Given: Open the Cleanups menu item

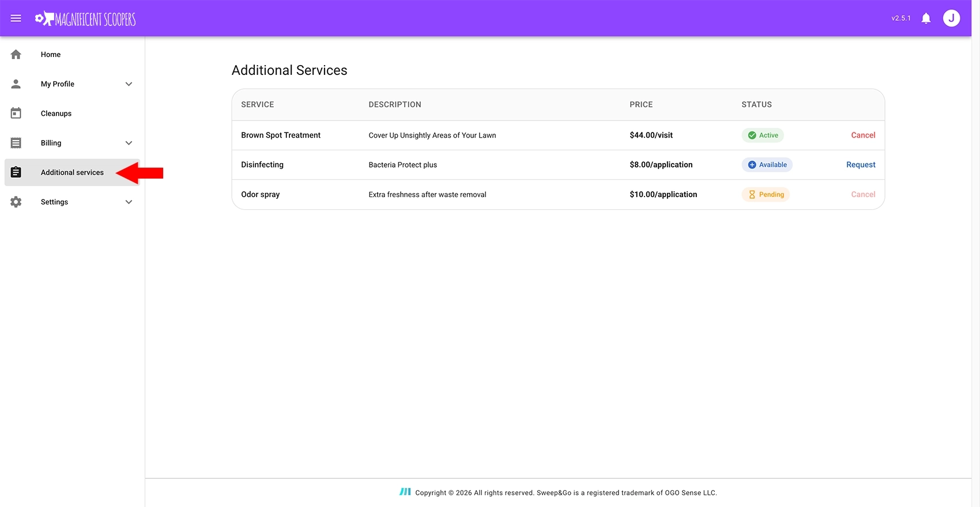Looking at the screenshot, I should point(56,113).
